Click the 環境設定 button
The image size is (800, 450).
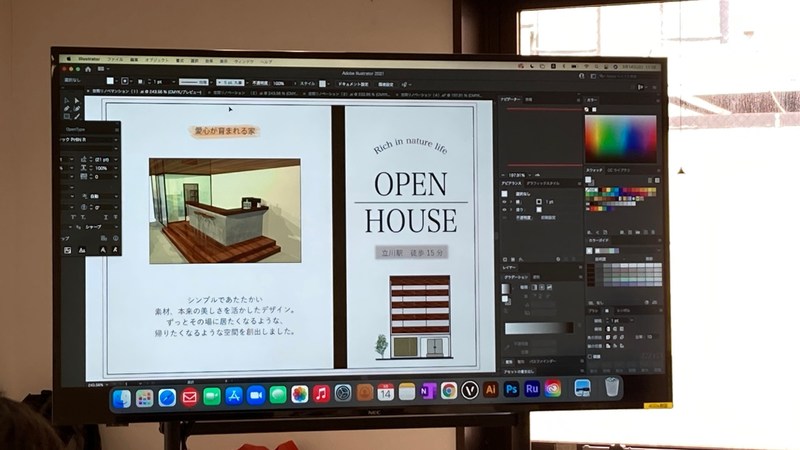386,85
